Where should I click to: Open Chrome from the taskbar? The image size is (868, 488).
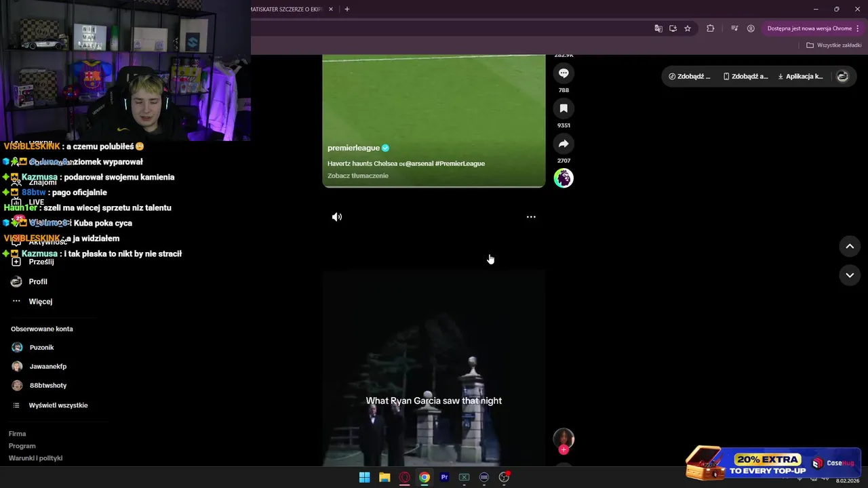coord(425,477)
